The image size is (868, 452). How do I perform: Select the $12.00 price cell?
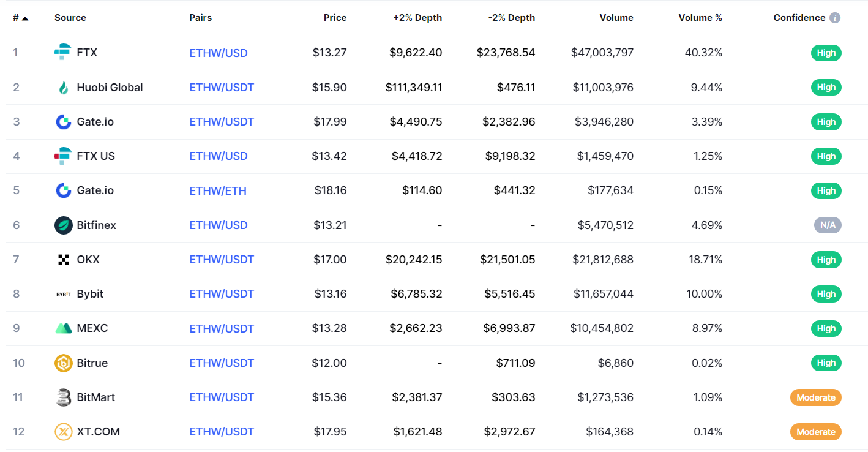pos(329,363)
